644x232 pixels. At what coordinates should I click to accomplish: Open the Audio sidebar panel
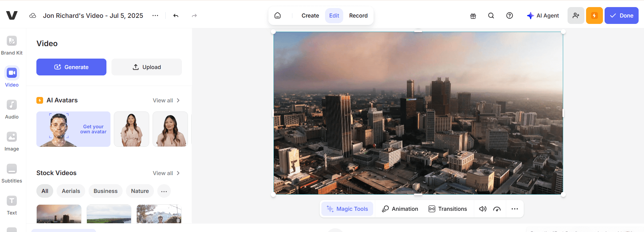click(12, 109)
